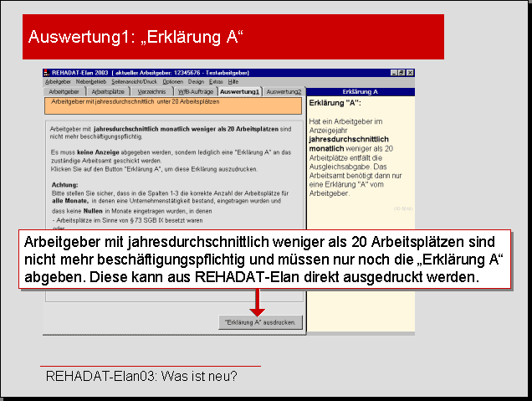Open the Design menu
This screenshot has width=532, height=401.
tap(196, 82)
